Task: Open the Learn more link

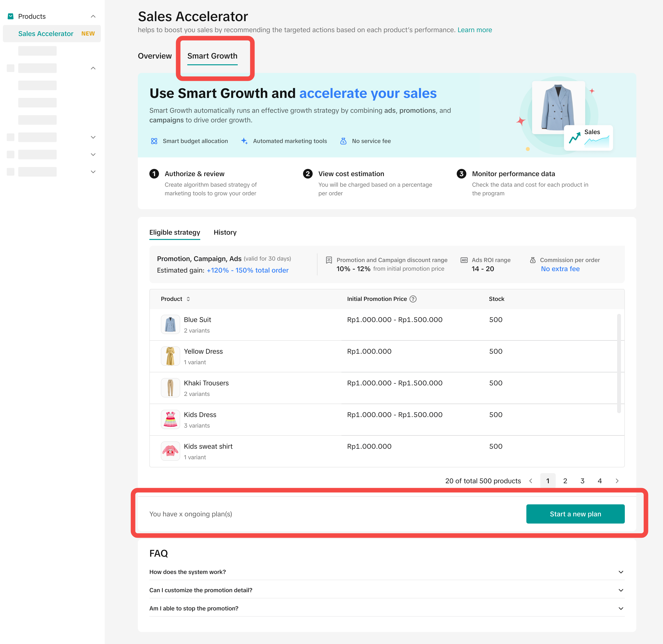Action: click(x=474, y=30)
